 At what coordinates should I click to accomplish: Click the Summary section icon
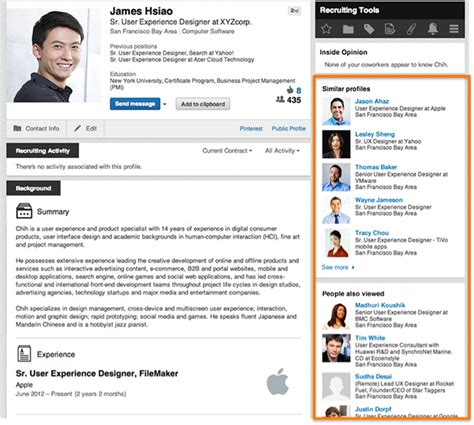[24, 211]
